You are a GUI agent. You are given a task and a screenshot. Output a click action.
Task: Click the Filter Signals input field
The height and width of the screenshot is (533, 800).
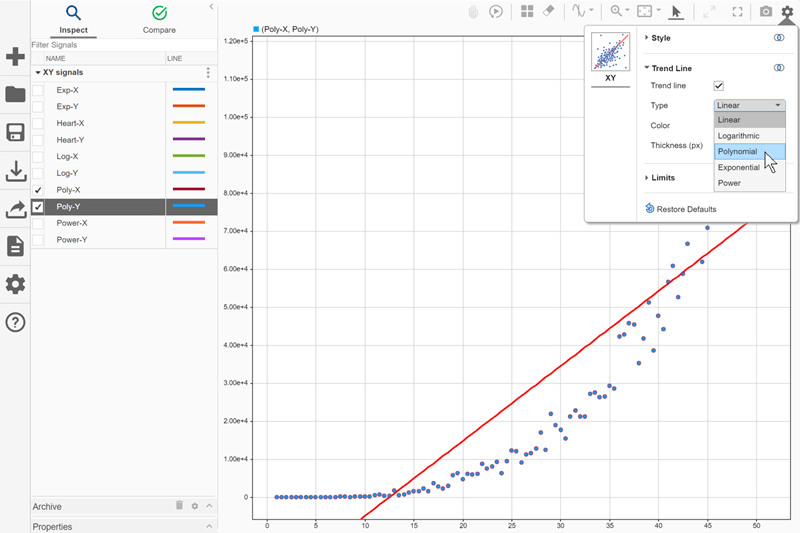[124, 45]
